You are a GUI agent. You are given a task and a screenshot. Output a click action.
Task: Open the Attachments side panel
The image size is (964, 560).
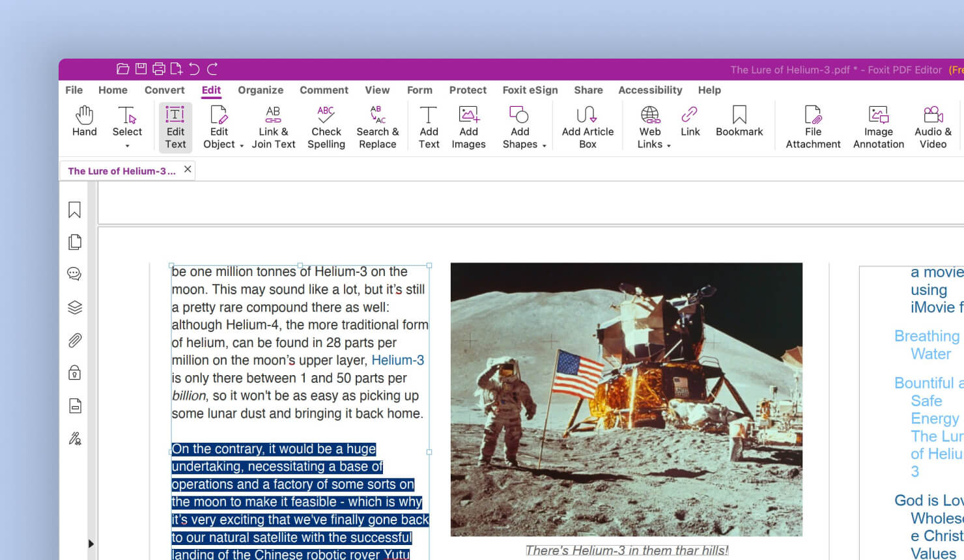(75, 341)
